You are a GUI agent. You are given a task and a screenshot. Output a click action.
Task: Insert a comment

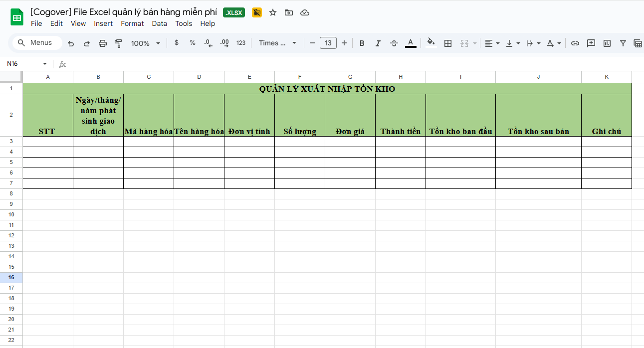coord(591,43)
